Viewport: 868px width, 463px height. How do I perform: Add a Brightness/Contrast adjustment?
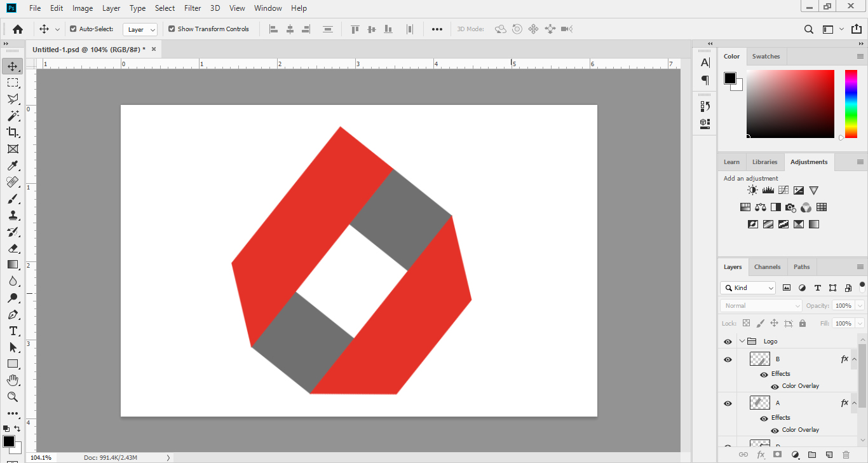(x=753, y=190)
